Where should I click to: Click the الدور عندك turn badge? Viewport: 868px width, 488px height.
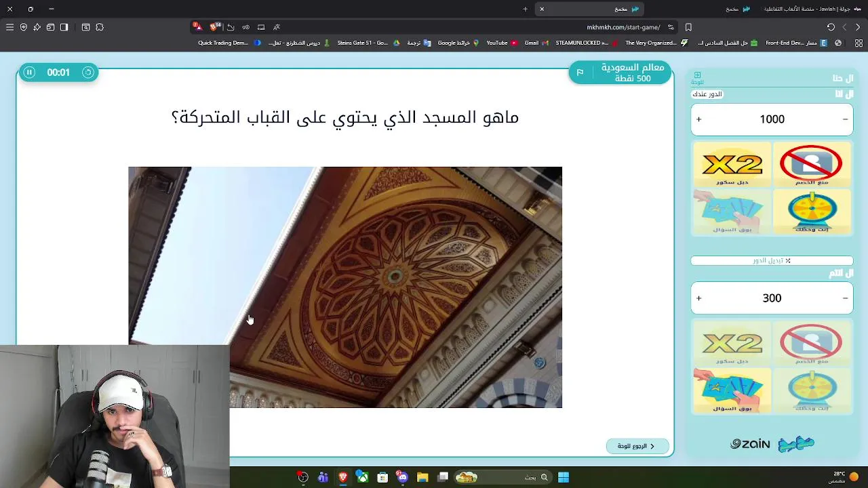point(707,94)
